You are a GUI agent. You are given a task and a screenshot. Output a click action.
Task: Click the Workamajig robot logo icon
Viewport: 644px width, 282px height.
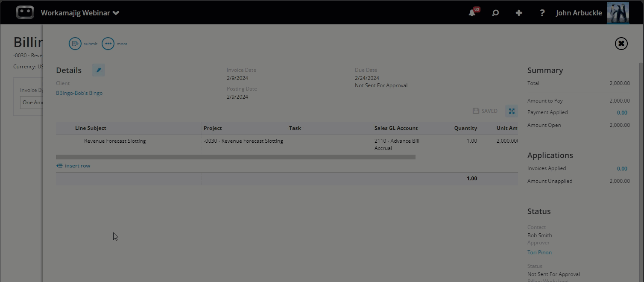(x=25, y=12)
